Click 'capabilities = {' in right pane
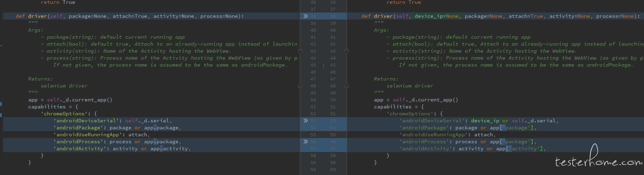This screenshot has width=644, height=175. [x=399, y=107]
